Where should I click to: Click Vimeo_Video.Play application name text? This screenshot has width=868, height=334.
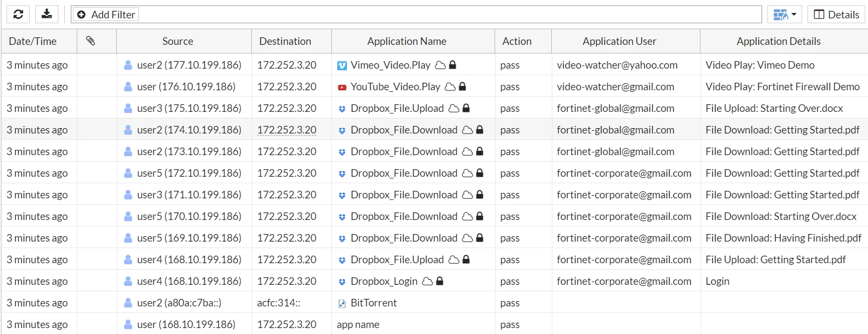(391, 65)
